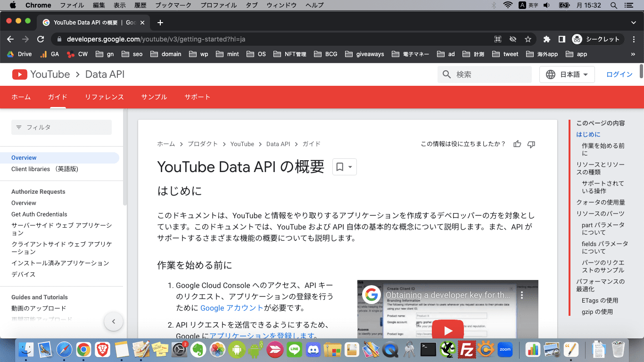Click the ログイン link
The width and height of the screenshot is (644, 362).
[x=619, y=74]
